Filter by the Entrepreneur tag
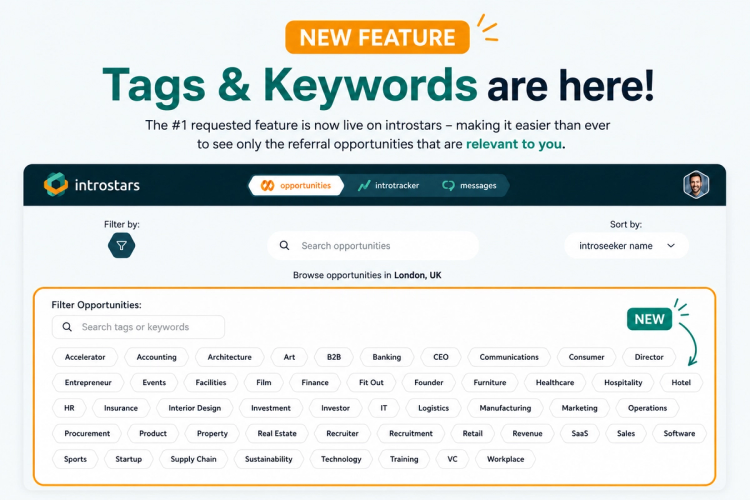The width and height of the screenshot is (750, 500). point(88,382)
